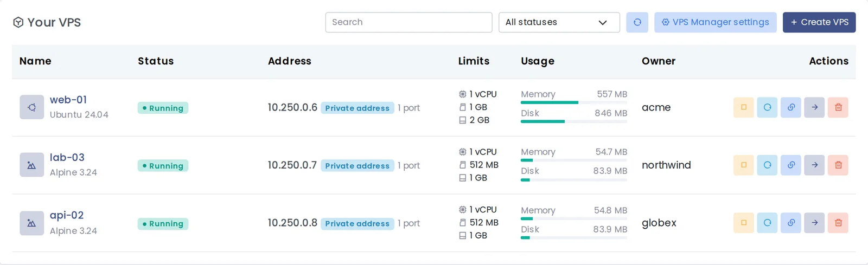Select the address 10.250.0.7
This screenshot has width=868, height=265.
coord(292,165)
